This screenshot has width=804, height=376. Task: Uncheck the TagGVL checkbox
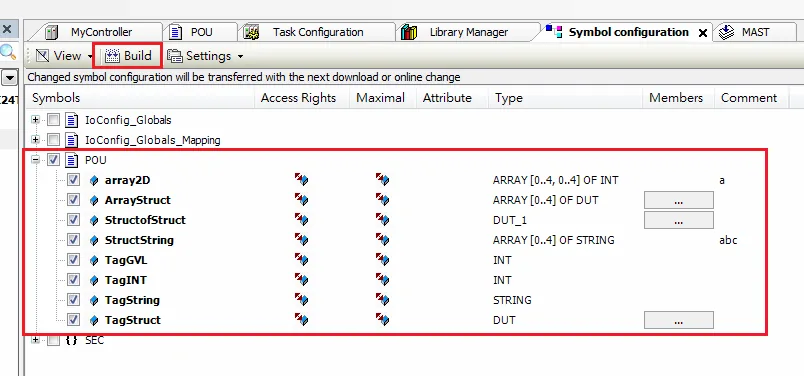(73, 260)
